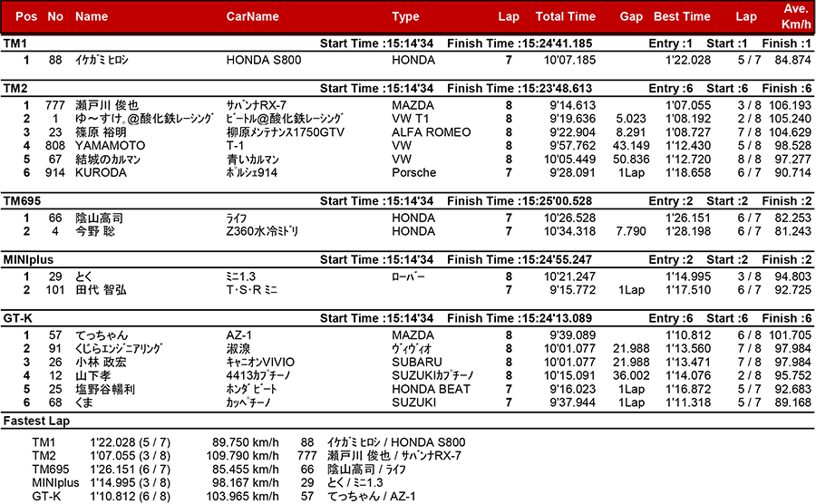Click car name '青いカルマン'
Screen dimensions: 816x504
click(252, 160)
